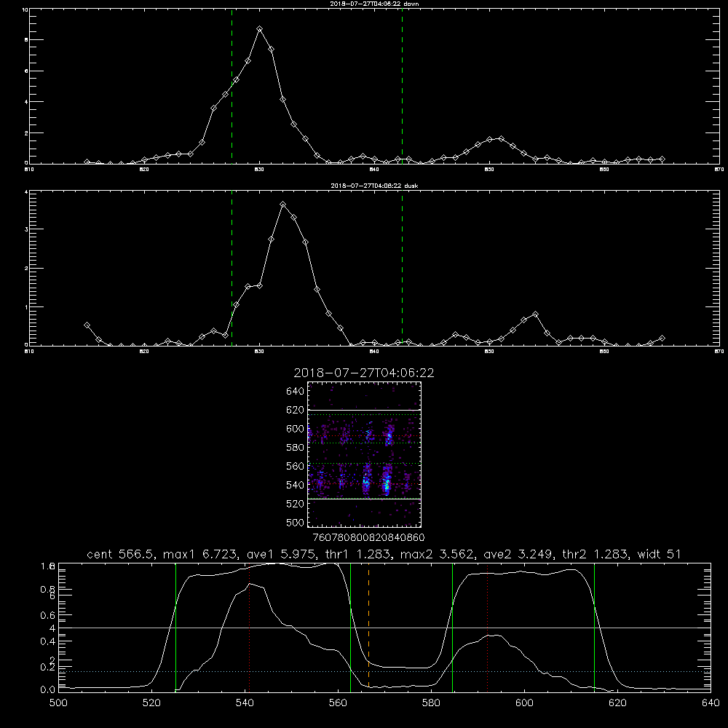Select the first data point of dusk curve
Screen dimensions: 728x728
(87, 325)
